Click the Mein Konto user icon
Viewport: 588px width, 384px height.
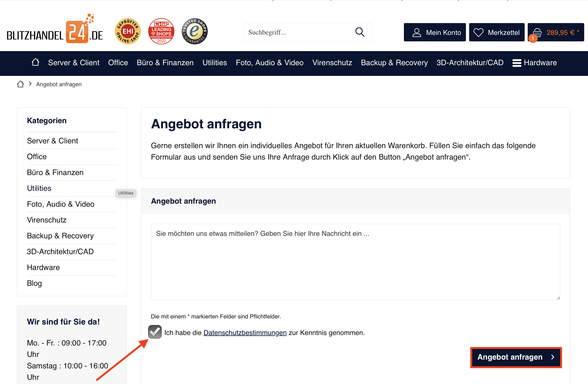(417, 32)
